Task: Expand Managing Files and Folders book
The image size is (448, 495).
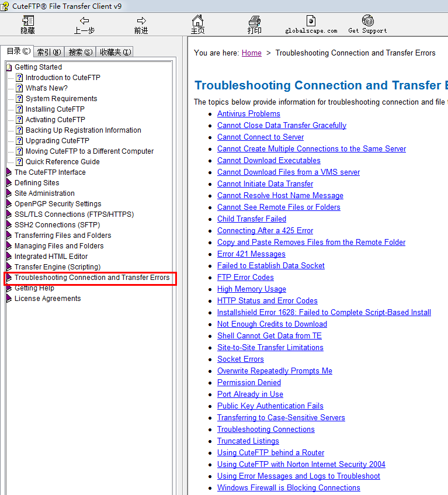Action: click(9, 246)
